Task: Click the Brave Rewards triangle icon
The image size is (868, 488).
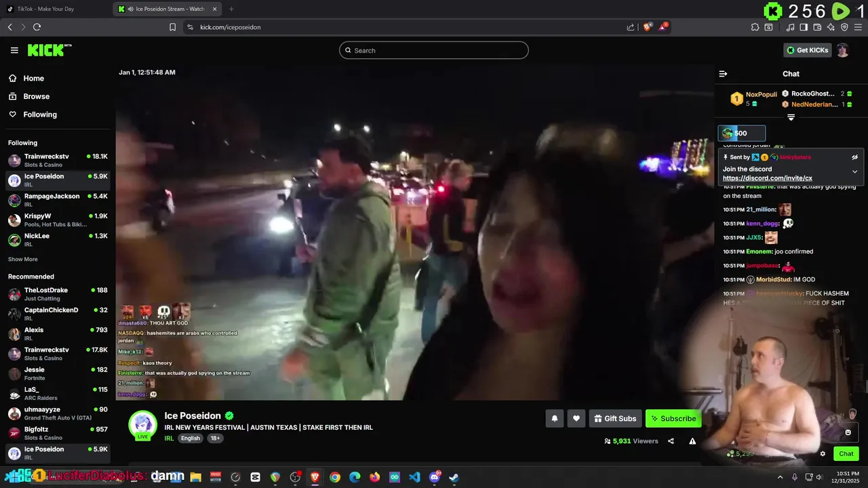Action: click(664, 27)
